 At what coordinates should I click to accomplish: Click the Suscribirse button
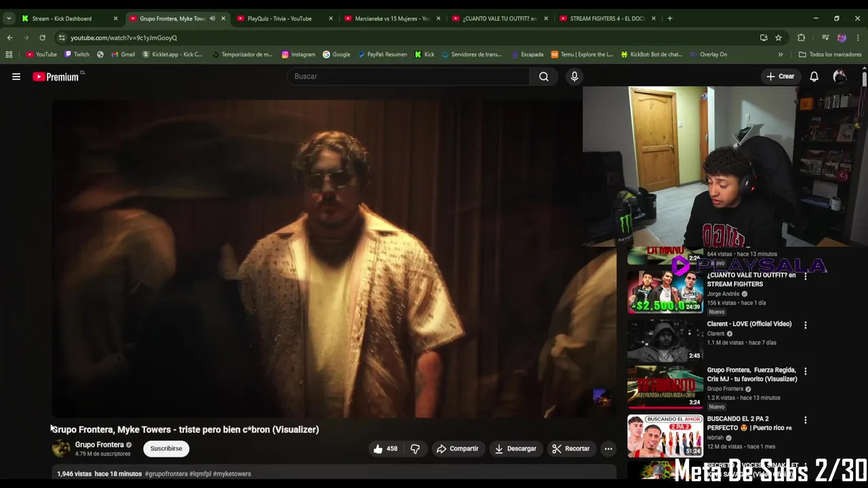point(166,449)
